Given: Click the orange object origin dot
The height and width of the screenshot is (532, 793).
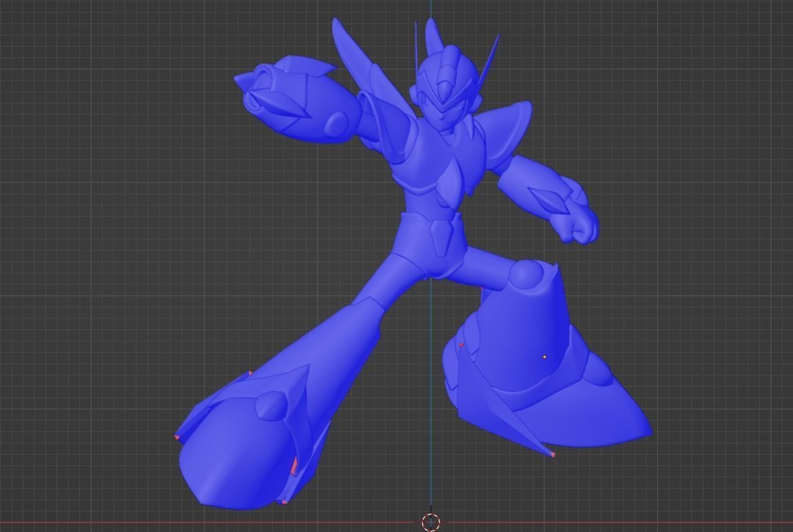Looking at the screenshot, I should (545, 357).
